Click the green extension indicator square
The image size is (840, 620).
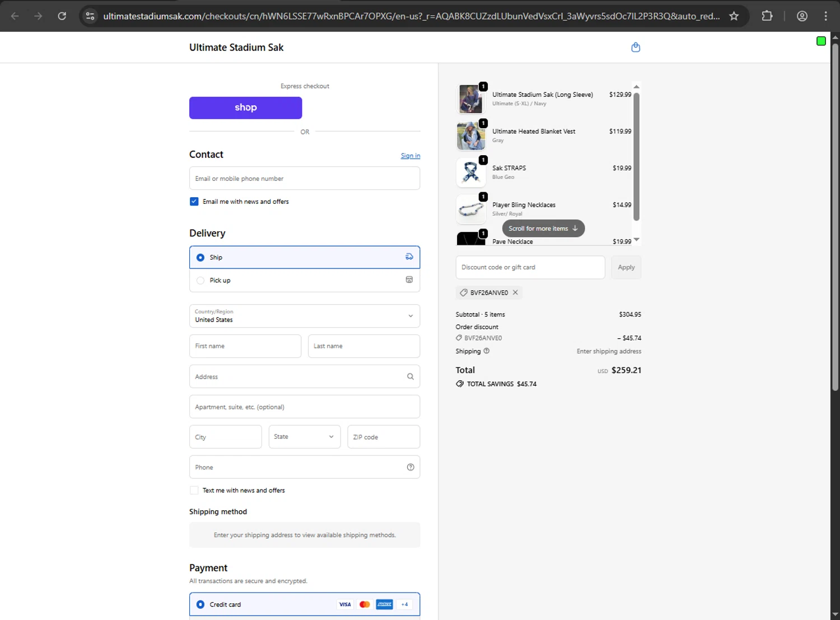pyautogui.click(x=821, y=41)
